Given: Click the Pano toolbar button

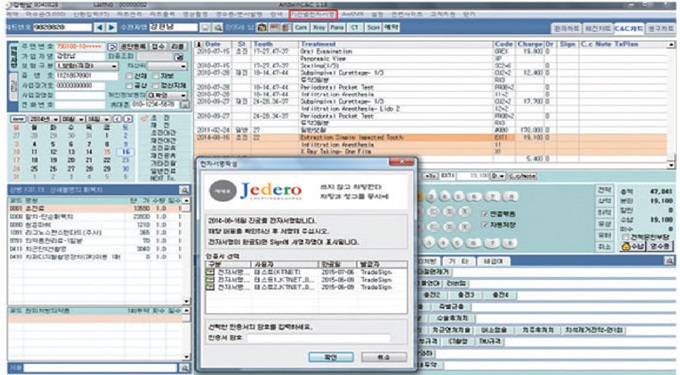Looking at the screenshot, I should point(337,27).
